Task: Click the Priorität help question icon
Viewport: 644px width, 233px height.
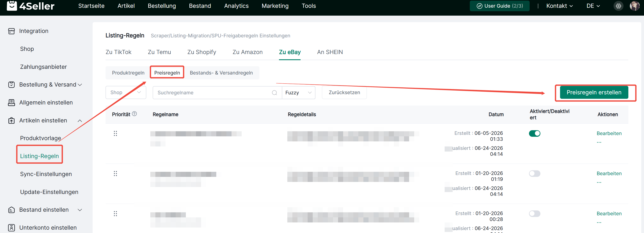Action: (134, 114)
